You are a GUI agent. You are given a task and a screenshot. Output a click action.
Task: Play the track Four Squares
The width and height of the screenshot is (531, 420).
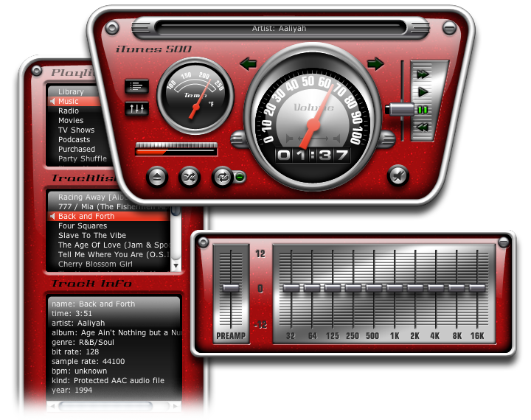(83, 226)
